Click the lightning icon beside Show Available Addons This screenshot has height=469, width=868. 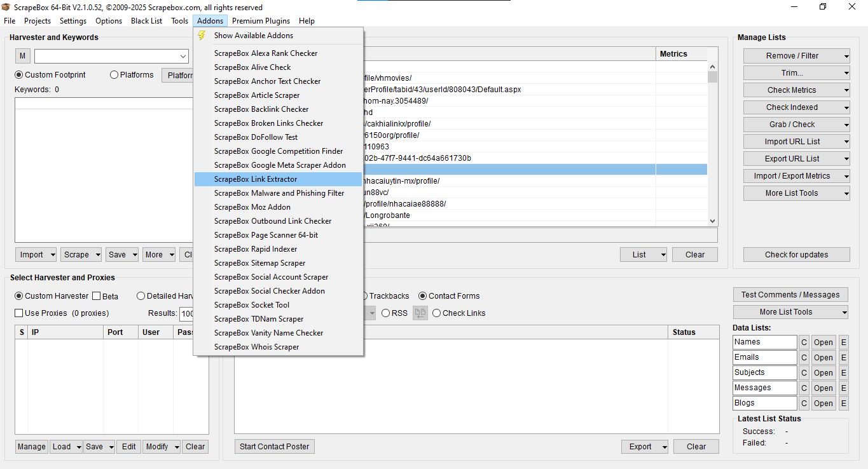202,36
